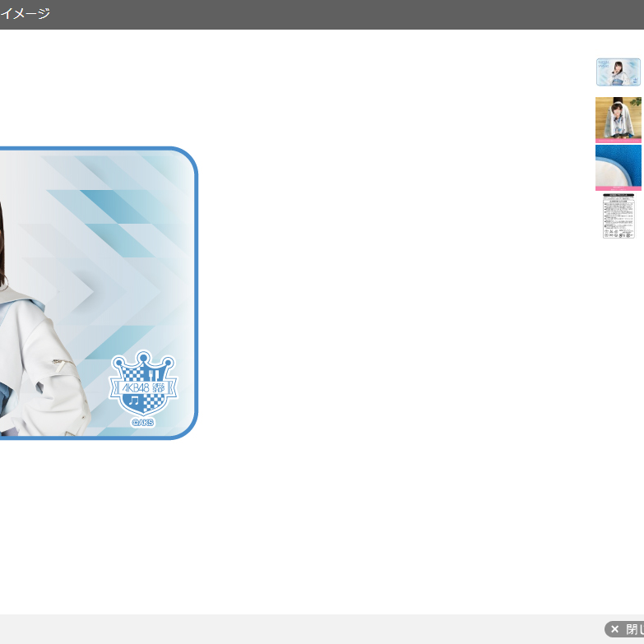Click the silver zipper detail on the sleeve
The height and width of the screenshot is (644, 644).
coord(58,362)
